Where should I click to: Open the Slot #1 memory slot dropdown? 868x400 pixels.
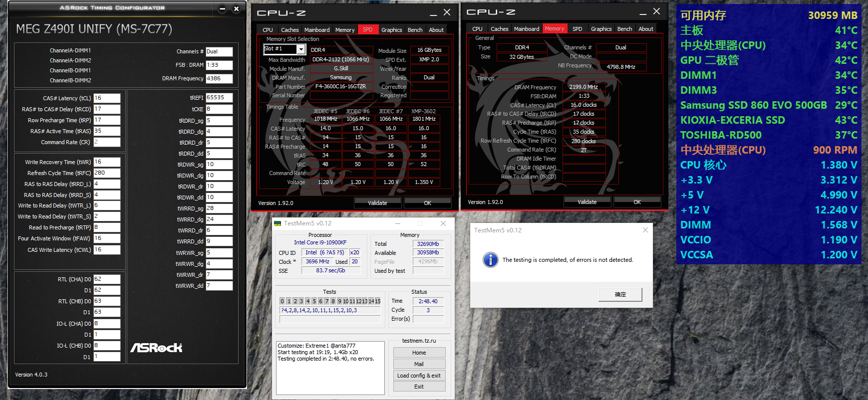tap(300, 49)
